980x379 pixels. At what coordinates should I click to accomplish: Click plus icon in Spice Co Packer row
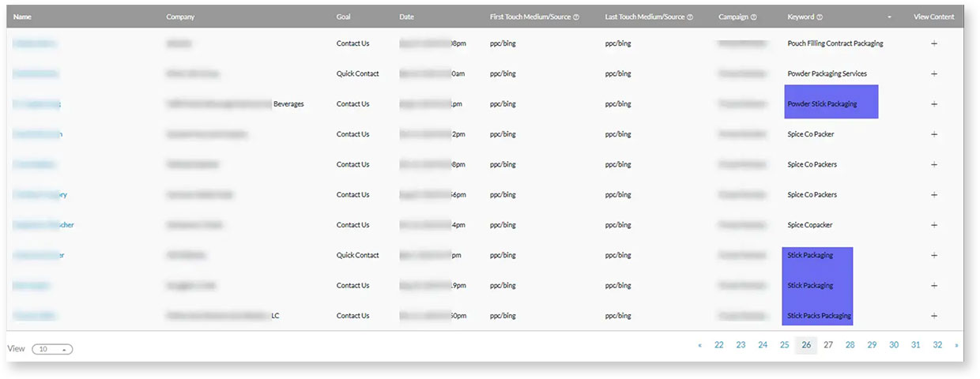click(x=934, y=134)
